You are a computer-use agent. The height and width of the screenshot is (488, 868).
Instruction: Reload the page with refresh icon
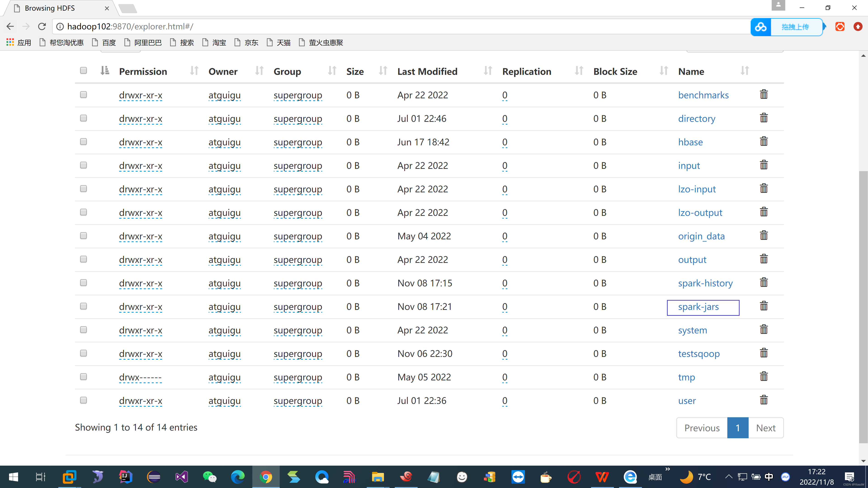click(42, 26)
